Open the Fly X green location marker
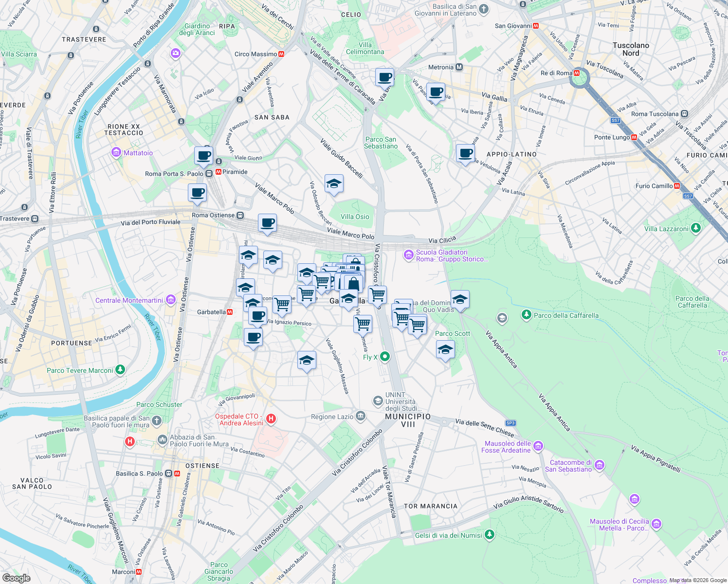This screenshot has width=728, height=584. [384, 357]
